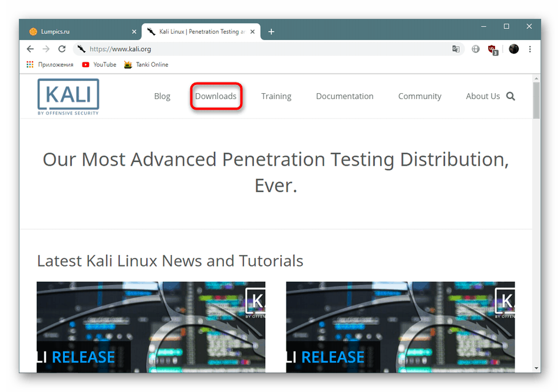The height and width of the screenshot is (392, 560).
Task: Go back using the browser back arrow
Action: click(30, 49)
